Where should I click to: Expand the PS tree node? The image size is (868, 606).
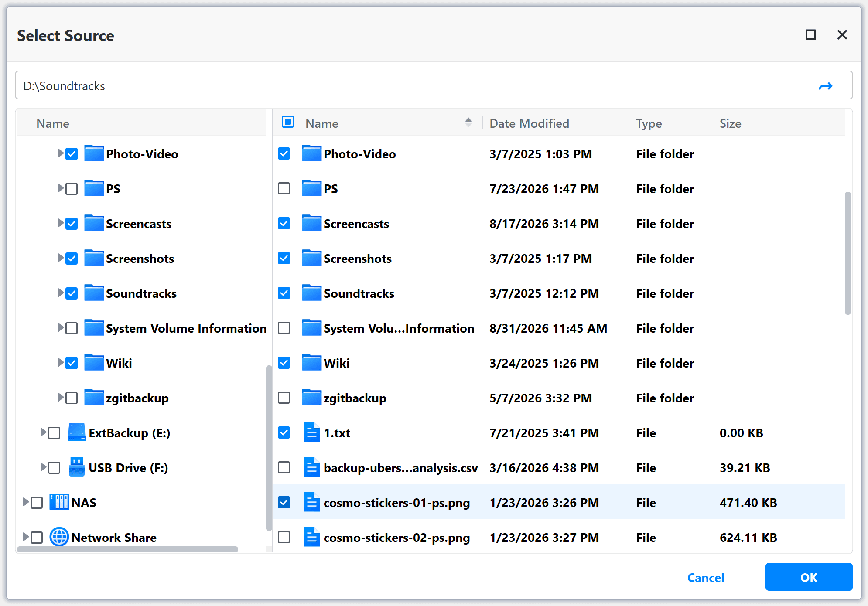61,188
